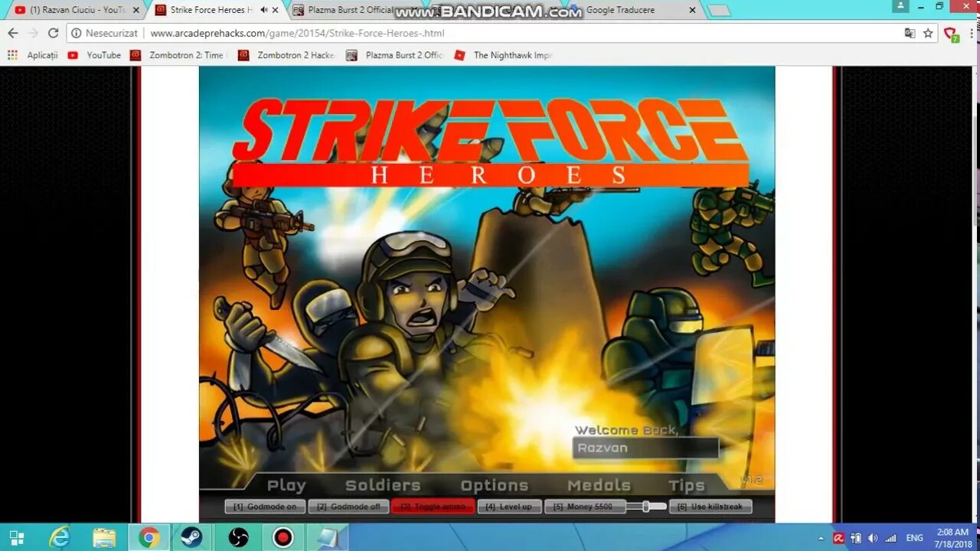Click the volume speaker tray icon
980x551 pixels.
873,538
